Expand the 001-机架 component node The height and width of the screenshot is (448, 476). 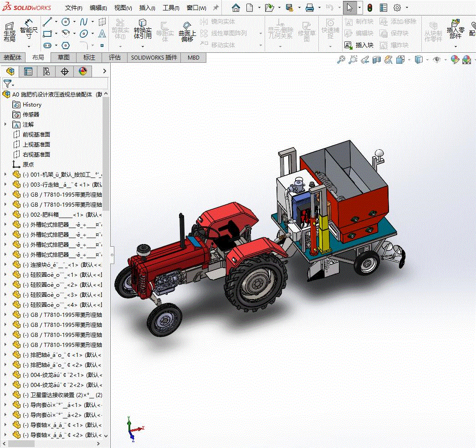pyautogui.click(x=5, y=174)
